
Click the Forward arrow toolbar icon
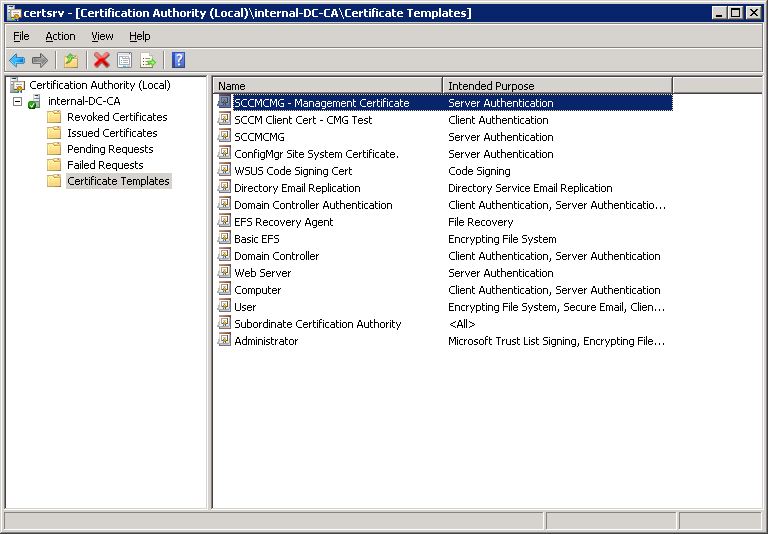(x=40, y=60)
